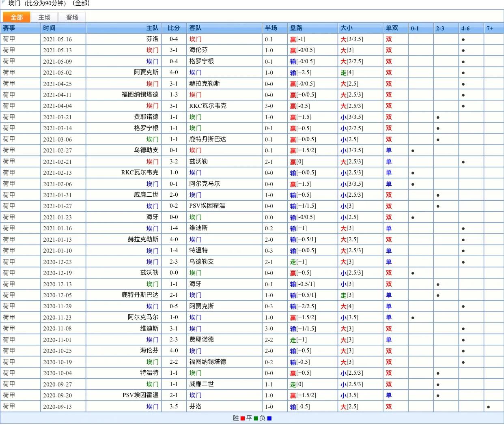This screenshot has height=425, width=504.
Task: Click the green 平 legend swatch
Action: pos(256,419)
